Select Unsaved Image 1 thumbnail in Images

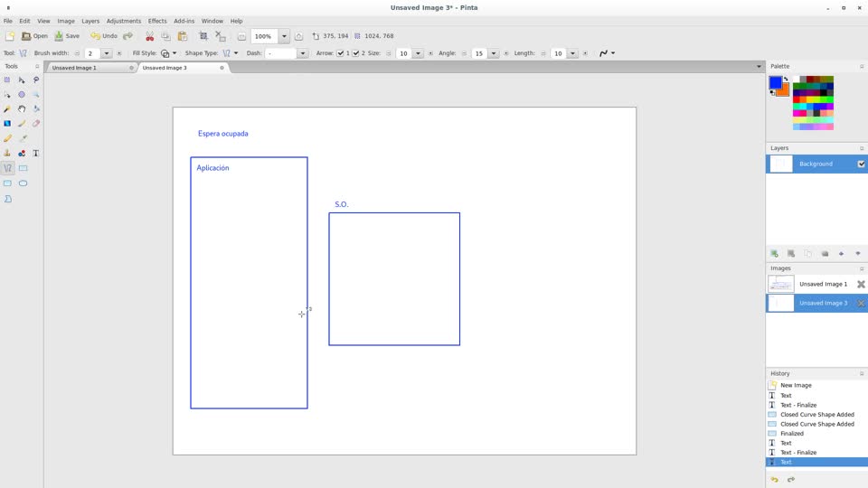click(x=780, y=284)
